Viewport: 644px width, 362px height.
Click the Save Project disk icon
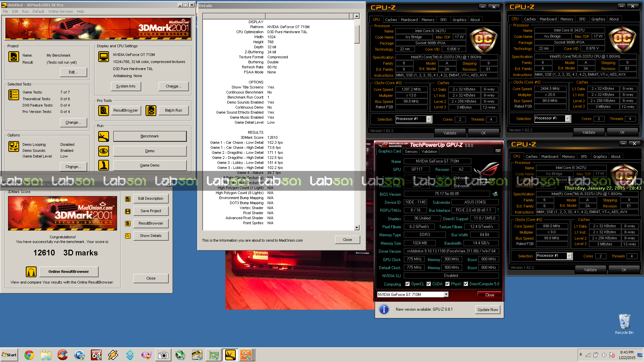(128, 212)
